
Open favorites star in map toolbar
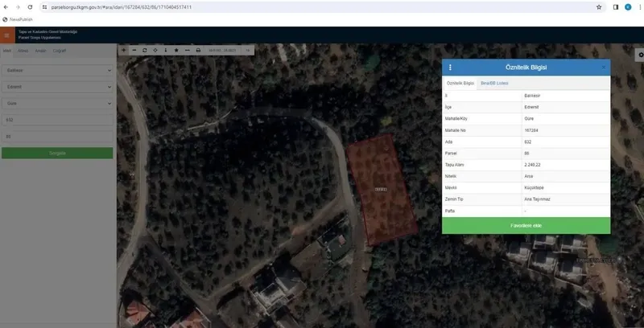click(176, 50)
